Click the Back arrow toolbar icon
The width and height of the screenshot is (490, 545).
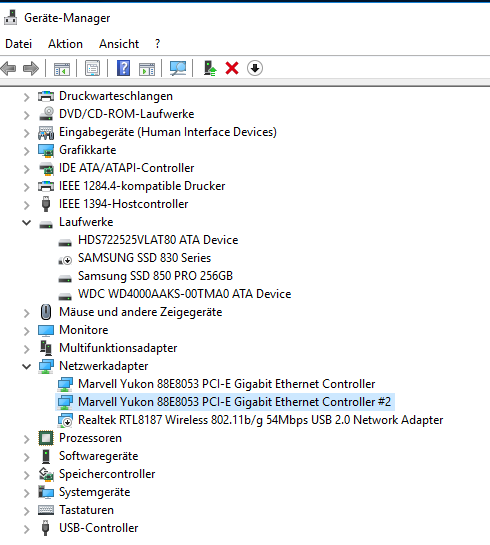click(x=9, y=68)
